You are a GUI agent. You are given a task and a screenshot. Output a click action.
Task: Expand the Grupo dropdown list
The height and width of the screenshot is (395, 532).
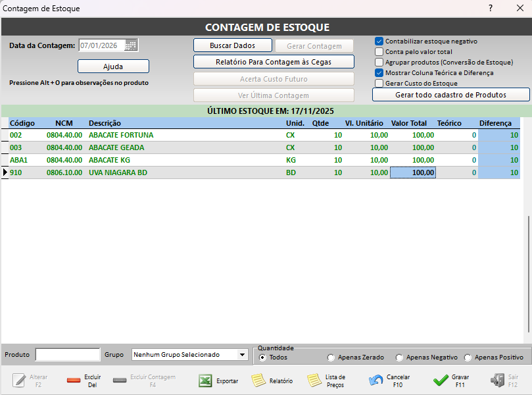[243, 355]
